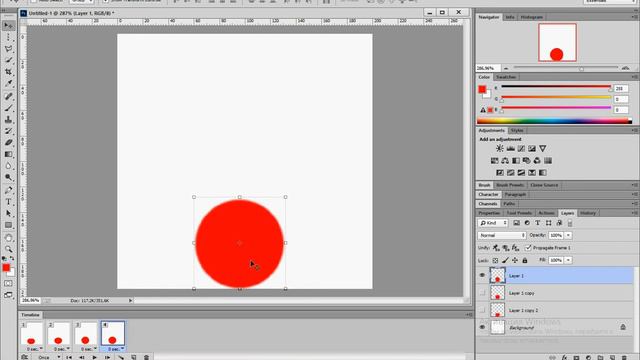
Task: Toggle Propagate Frame 1 checkbox
Action: [x=528, y=248]
